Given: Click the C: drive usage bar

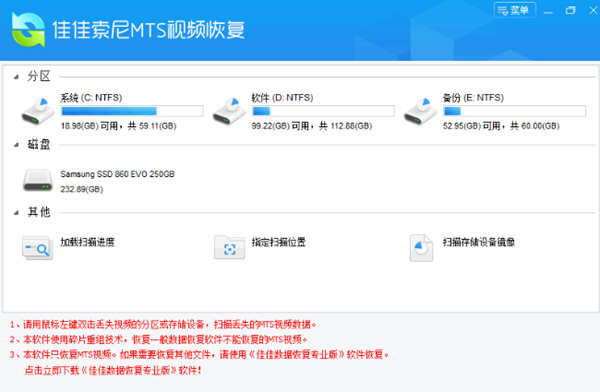Looking at the screenshot, I should click(132, 111).
